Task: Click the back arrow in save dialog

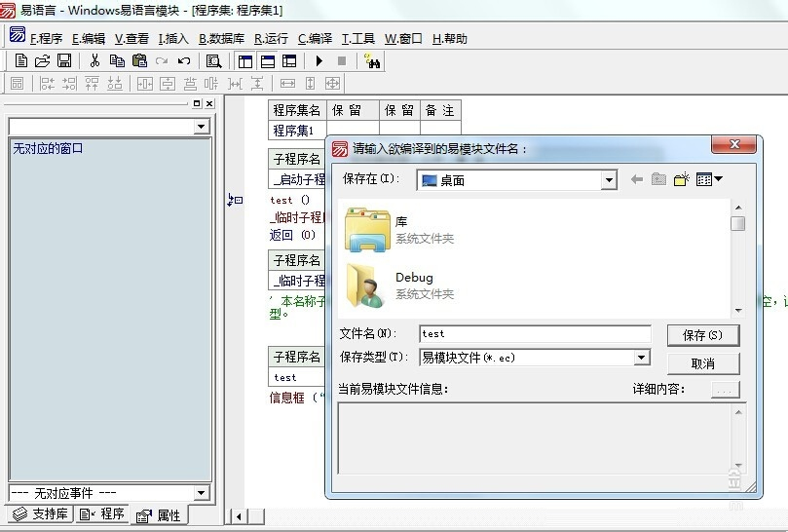Action: 637,179
